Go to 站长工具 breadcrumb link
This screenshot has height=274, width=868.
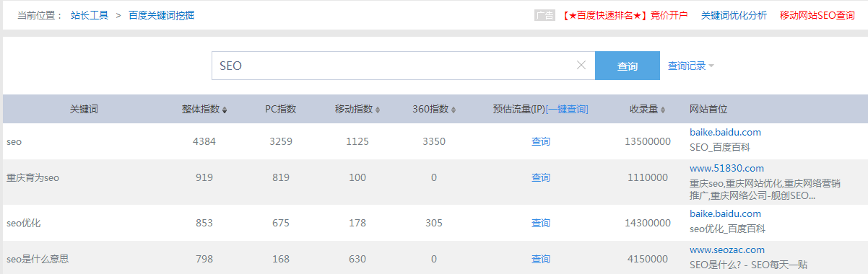pos(90,15)
